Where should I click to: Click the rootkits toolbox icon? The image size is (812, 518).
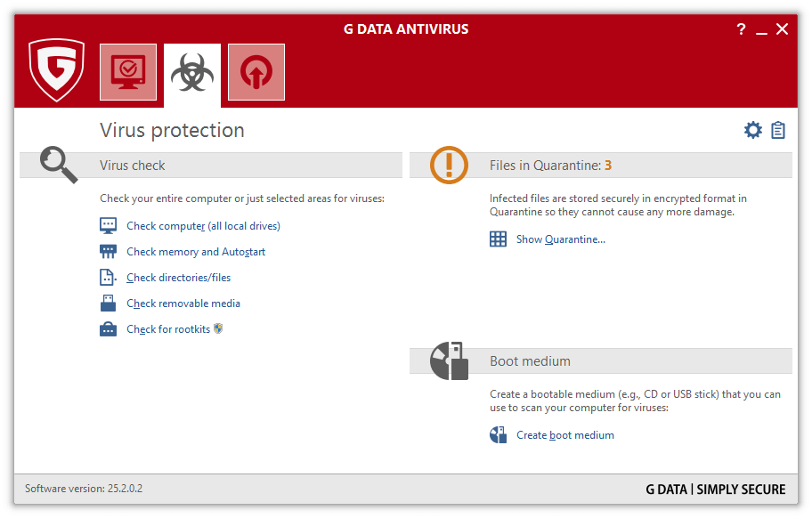tap(108, 329)
